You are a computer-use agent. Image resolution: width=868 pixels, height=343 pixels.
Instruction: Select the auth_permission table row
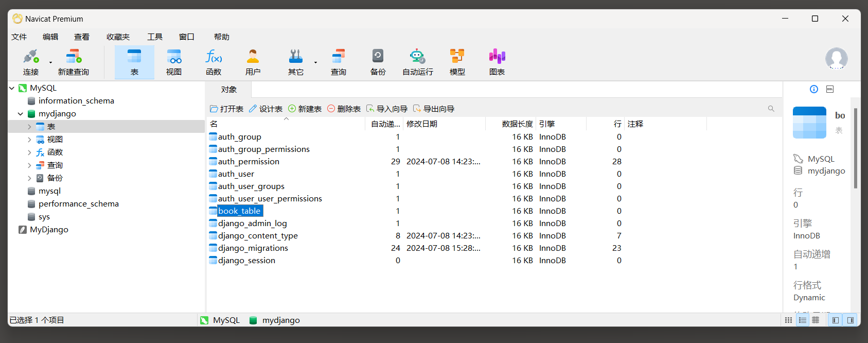point(249,162)
